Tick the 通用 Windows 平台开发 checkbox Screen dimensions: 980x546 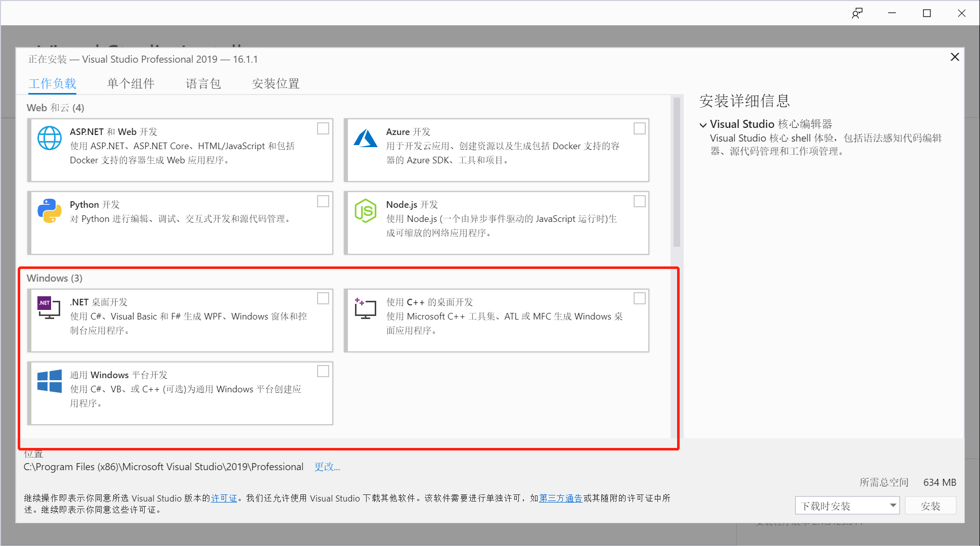click(x=323, y=371)
